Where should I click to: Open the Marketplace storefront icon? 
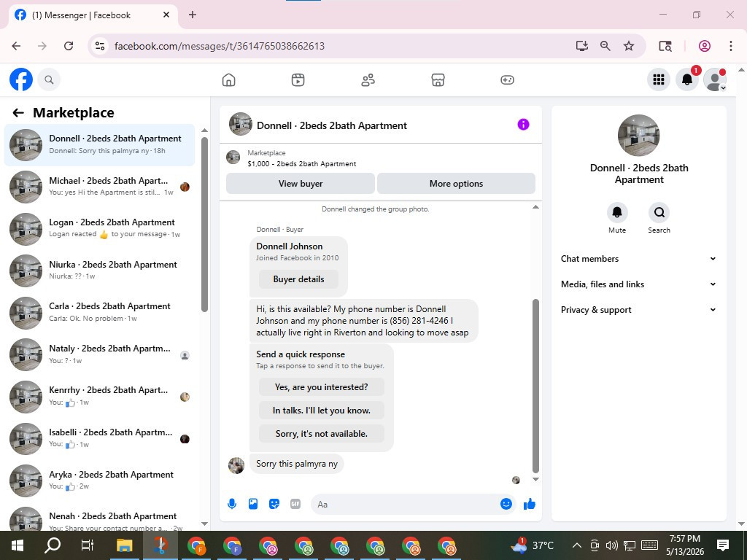pyautogui.click(x=438, y=80)
